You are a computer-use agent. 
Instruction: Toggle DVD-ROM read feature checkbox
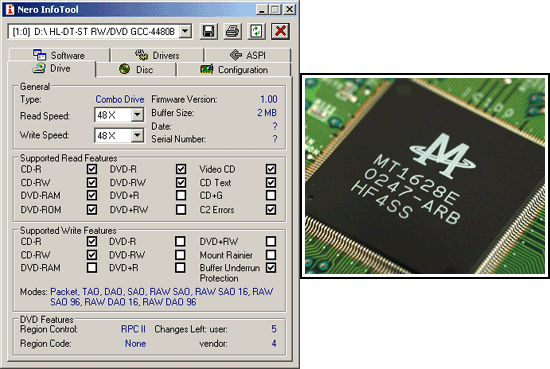(x=92, y=210)
